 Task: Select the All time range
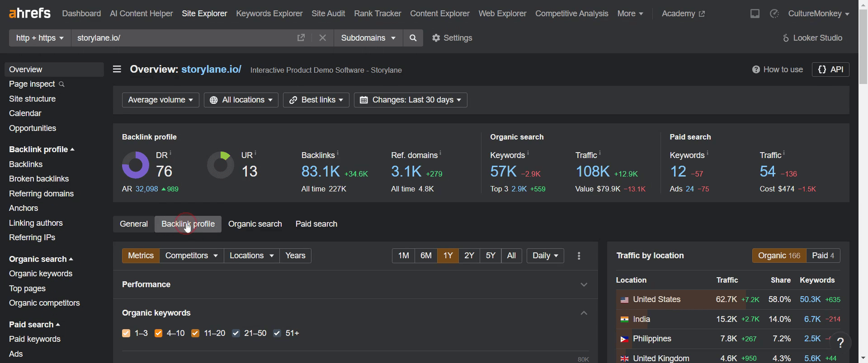512,256
